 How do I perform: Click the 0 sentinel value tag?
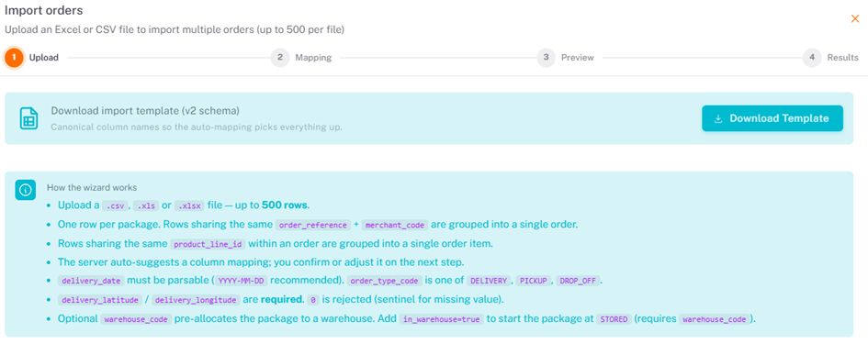tap(313, 300)
